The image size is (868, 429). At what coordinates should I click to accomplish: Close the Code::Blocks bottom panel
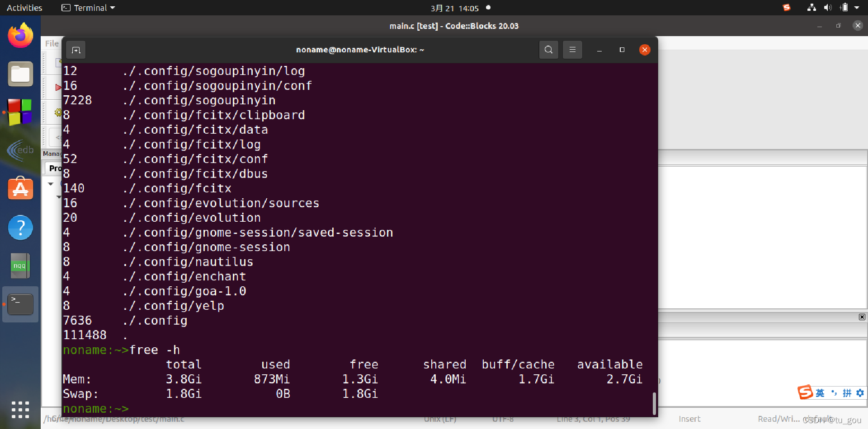click(x=862, y=317)
